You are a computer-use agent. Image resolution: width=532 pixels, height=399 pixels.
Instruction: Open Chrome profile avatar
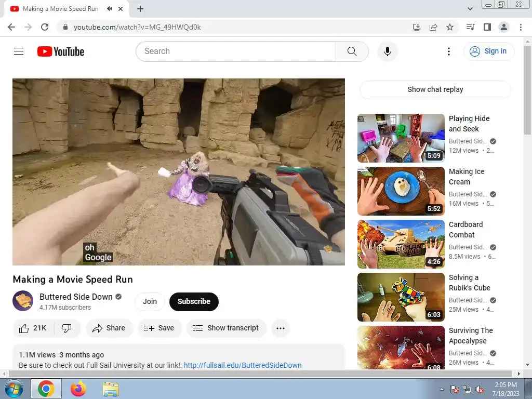(504, 27)
